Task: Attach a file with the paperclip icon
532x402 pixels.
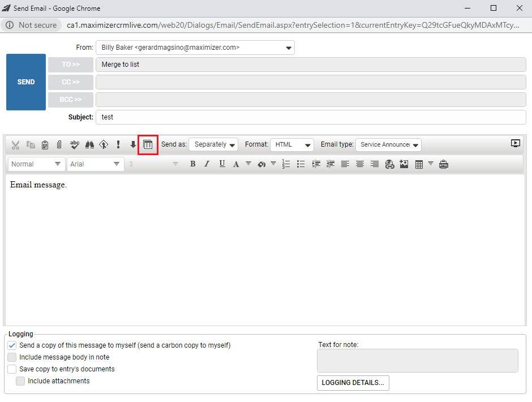Action: (x=59, y=144)
